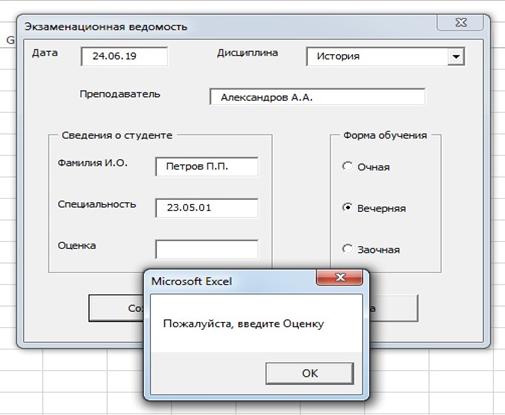Click the Microsoft Excel dialog title bar

pyautogui.click(x=230, y=281)
